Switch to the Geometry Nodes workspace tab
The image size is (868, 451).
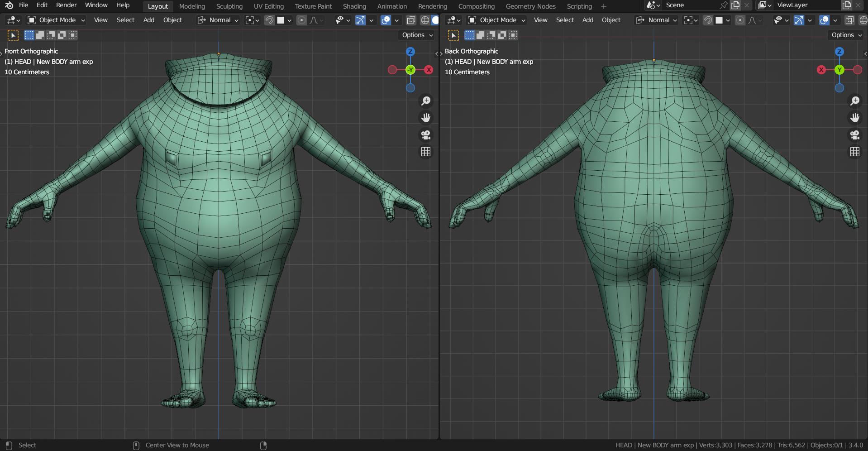(530, 6)
